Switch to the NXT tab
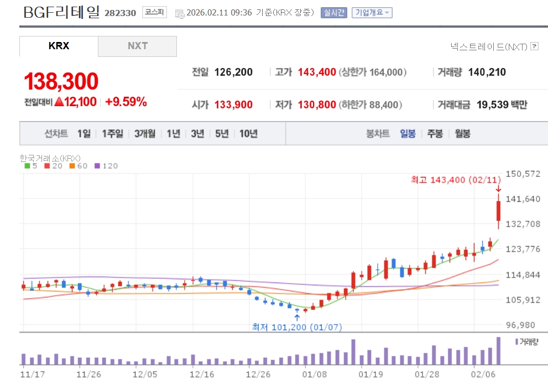Screen dimensions: 548x392 [x=137, y=46]
